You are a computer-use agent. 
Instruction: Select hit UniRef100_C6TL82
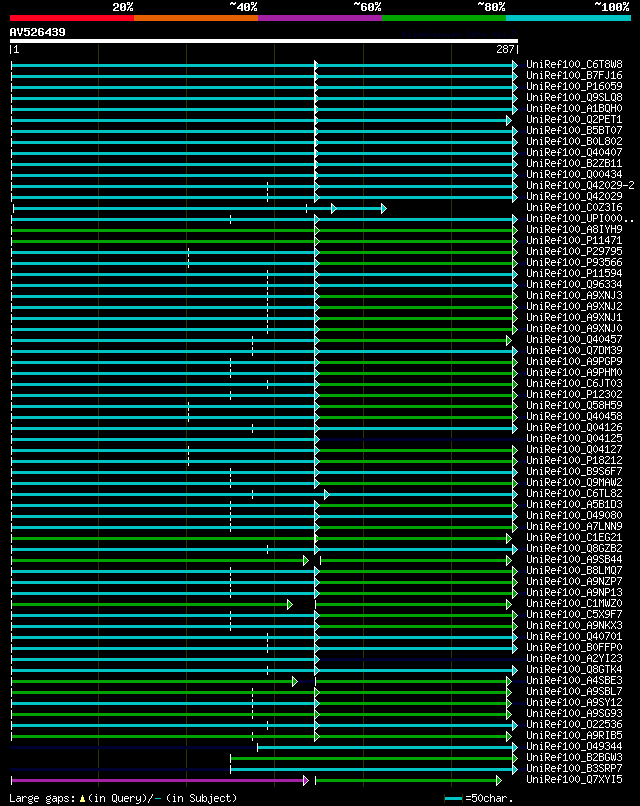coord(574,493)
